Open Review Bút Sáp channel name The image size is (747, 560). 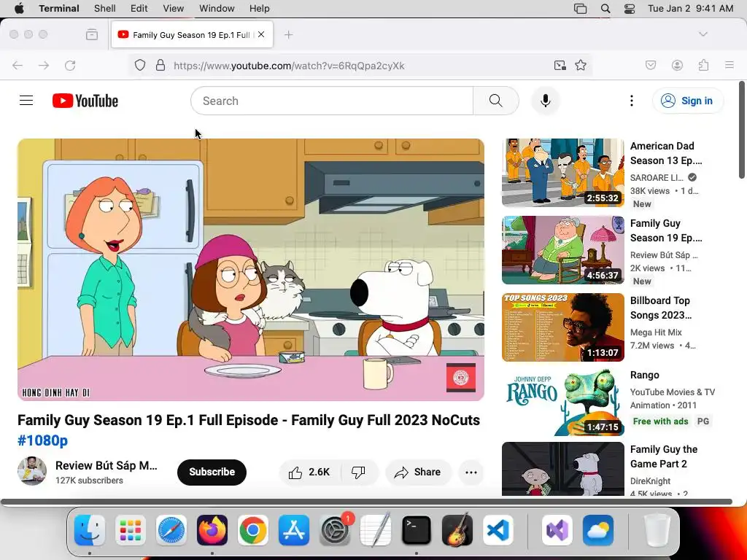(107, 465)
